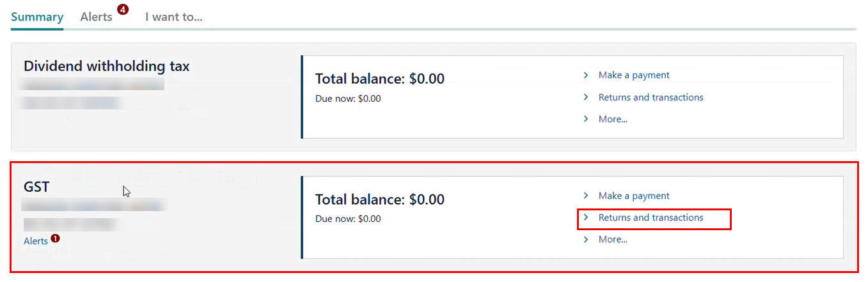Click chevron arrow beside Dividend withholding More...
868x282 pixels.
tap(586, 119)
